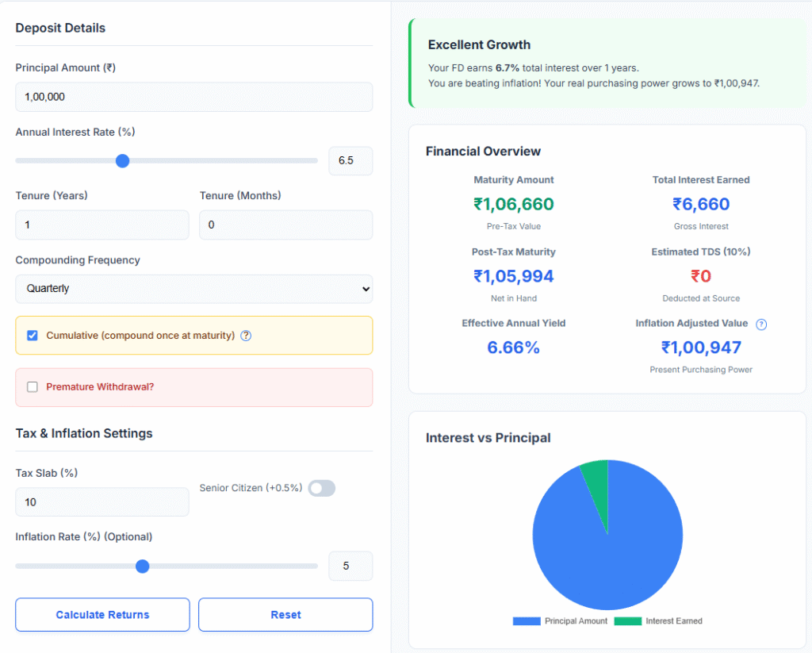
Task: Click the Tenure (Years) input field
Action: 101,225
